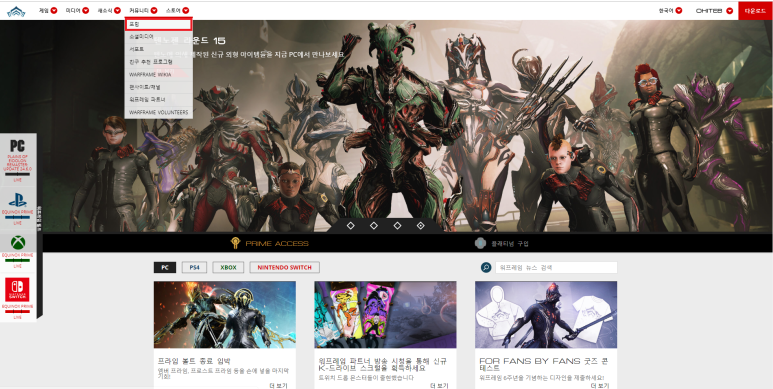Expand the 게임 menu arrow
Viewport: 773px width, 389px height.
[54, 10]
